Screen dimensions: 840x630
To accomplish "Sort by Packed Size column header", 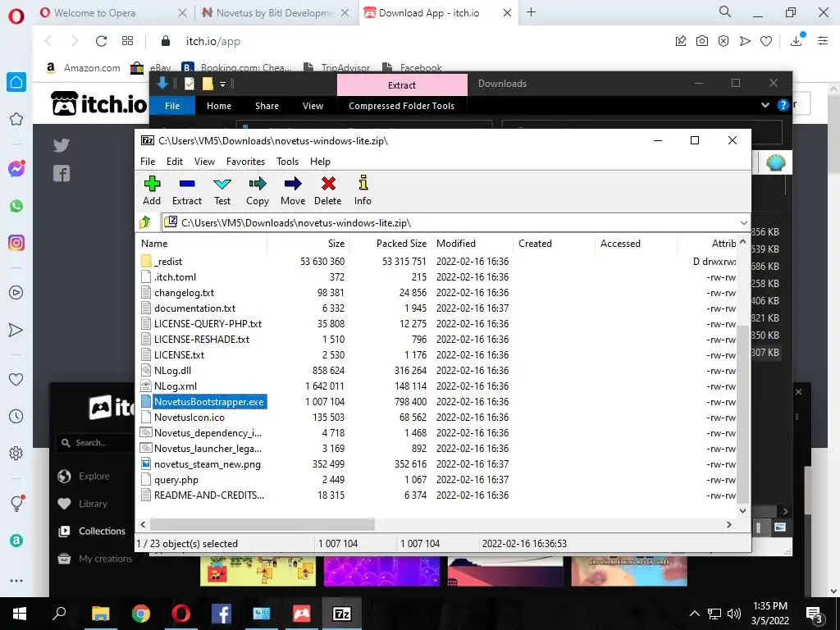I will [x=390, y=243].
